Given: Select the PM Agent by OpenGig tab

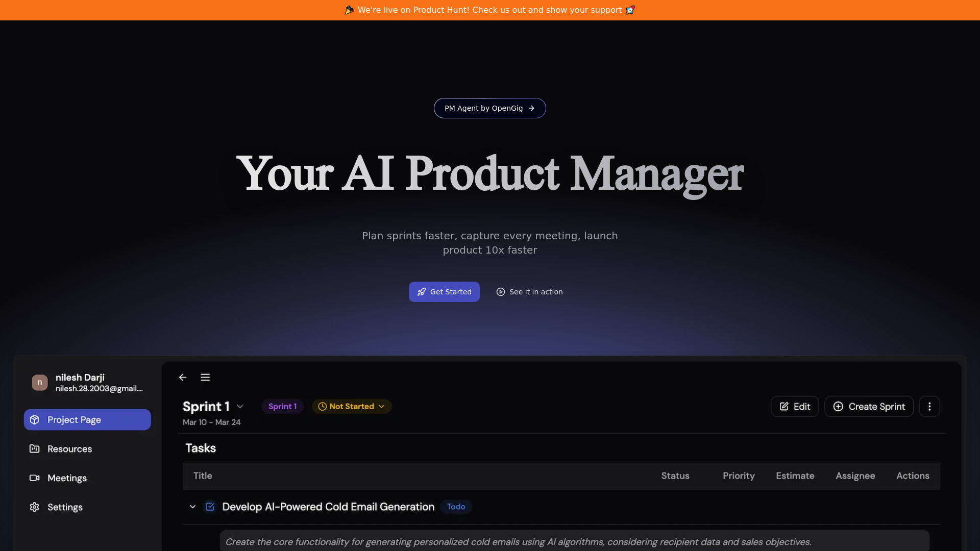Looking at the screenshot, I should click(x=490, y=108).
